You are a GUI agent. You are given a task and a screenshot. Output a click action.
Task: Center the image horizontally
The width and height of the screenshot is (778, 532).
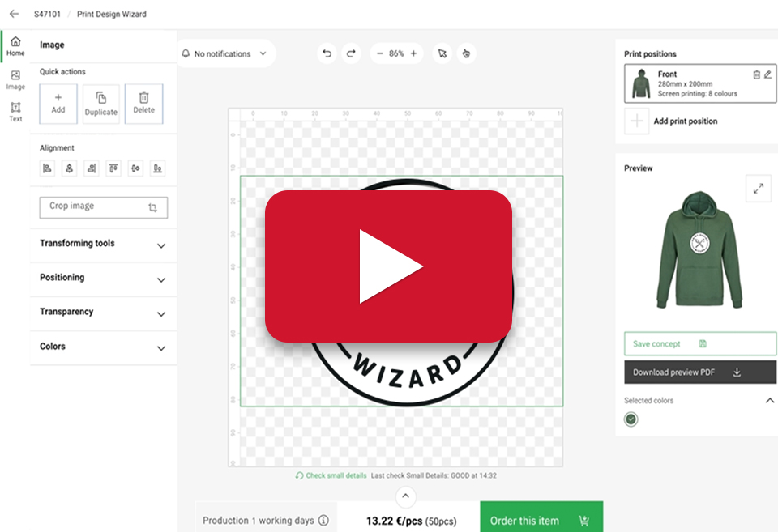[x=69, y=168]
